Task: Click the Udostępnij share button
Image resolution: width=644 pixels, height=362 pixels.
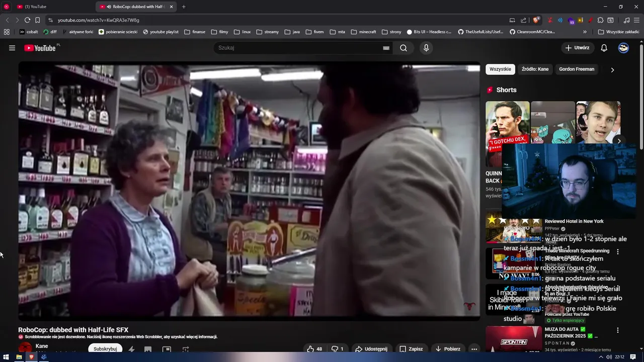Action: [x=371, y=348]
